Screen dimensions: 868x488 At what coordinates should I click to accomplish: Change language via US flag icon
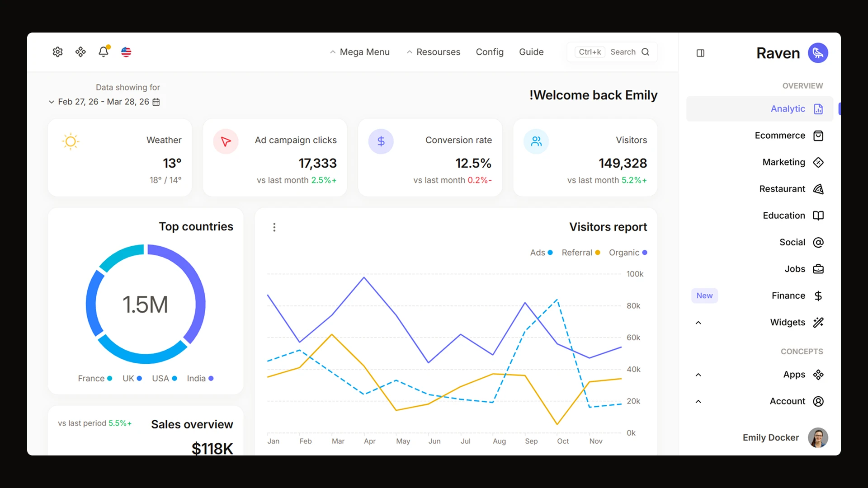tap(126, 52)
